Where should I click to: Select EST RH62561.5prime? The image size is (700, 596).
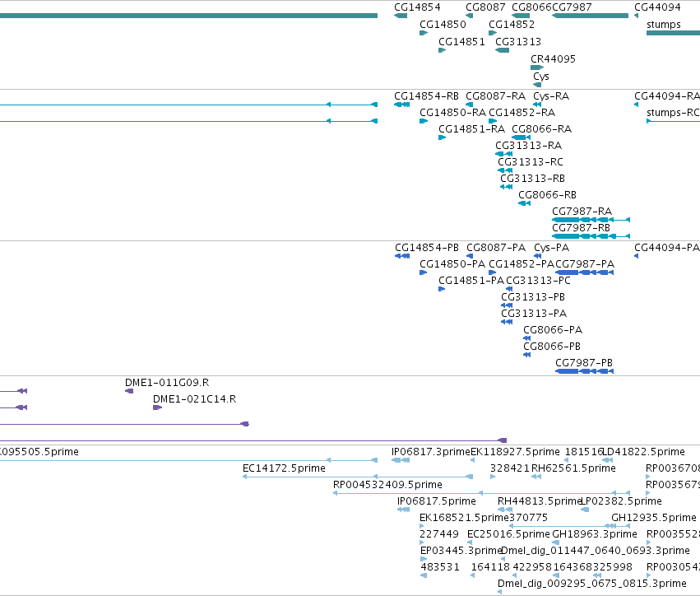(x=536, y=477)
